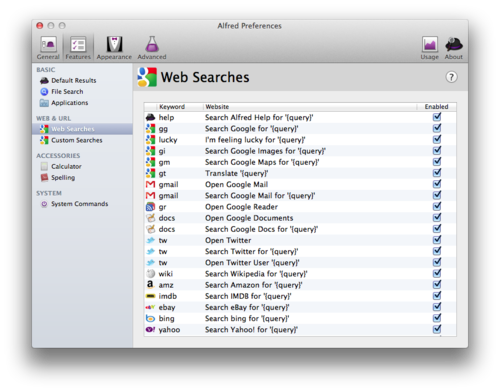Viewport: 500px width, 392px height.
Task: Select the Features toolbar icon
Action: click(x=78, y=48)
